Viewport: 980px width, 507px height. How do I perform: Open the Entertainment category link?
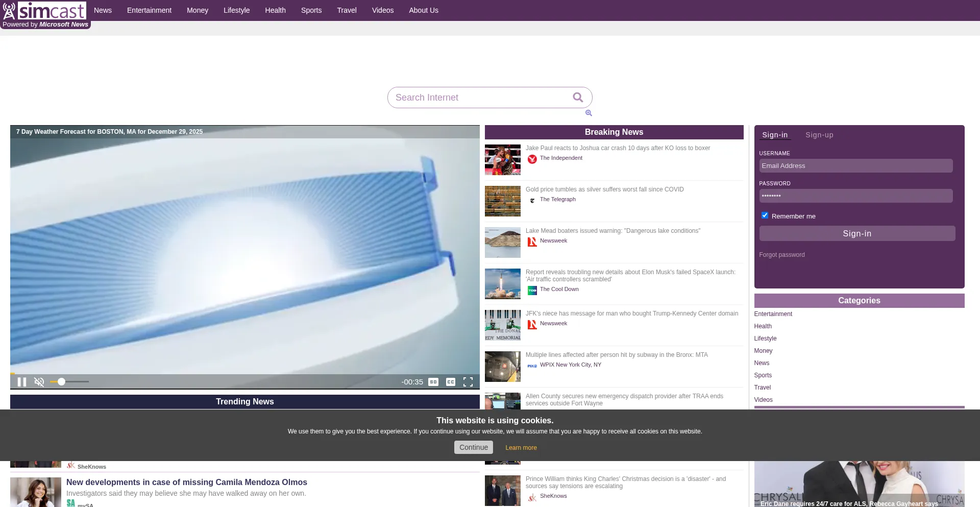(x=773, y=314)
